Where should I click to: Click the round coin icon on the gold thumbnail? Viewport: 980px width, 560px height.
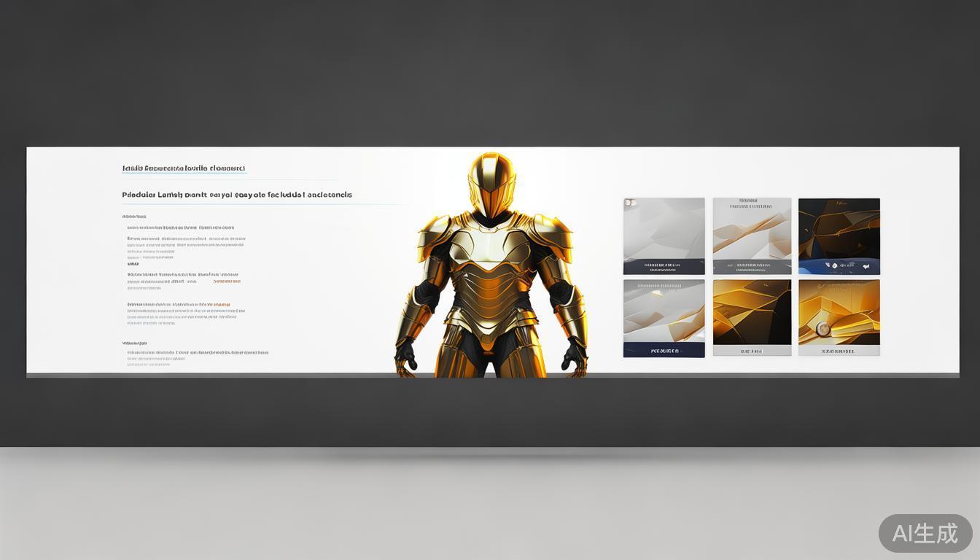(822, 329)
